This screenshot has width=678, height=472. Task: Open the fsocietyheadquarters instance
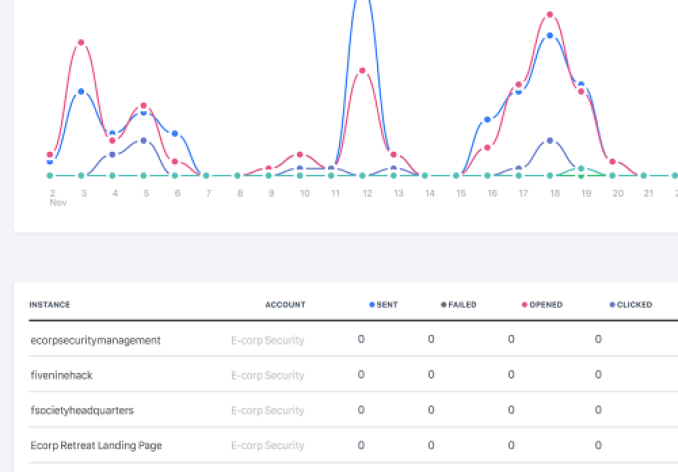pyautogui.click(x=82, y=410)
